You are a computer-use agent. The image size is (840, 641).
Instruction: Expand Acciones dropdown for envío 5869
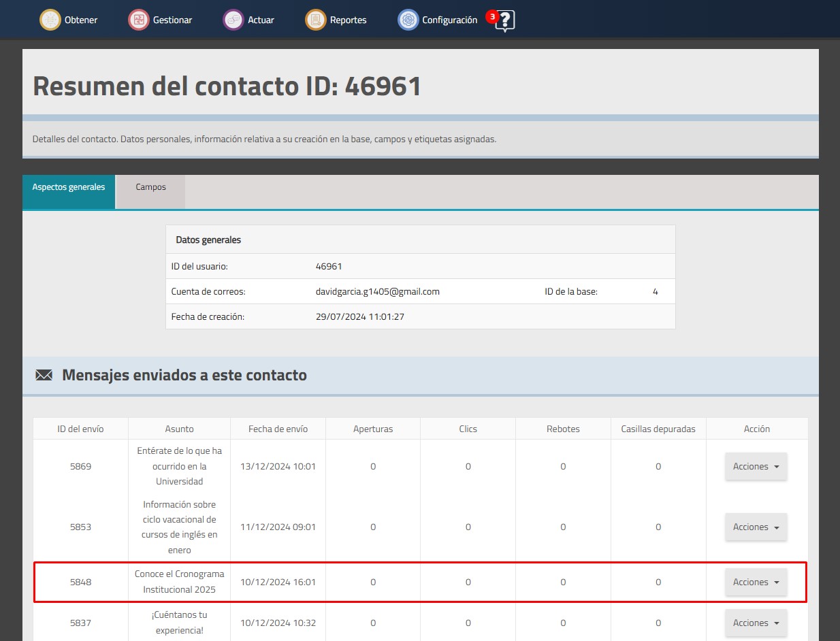coord(756,467)
